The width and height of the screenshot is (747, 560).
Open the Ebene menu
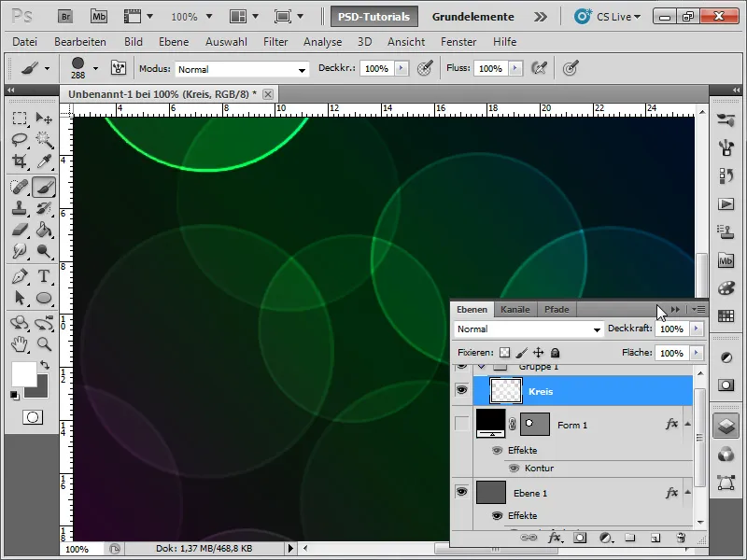pyautogui.click(x=174, y=42)
